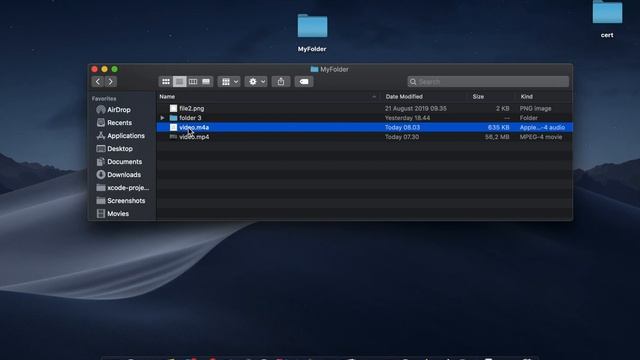Select the video.mp4 file
The height and width of the screenshot is (360, 640).
[x=364, y=137]
